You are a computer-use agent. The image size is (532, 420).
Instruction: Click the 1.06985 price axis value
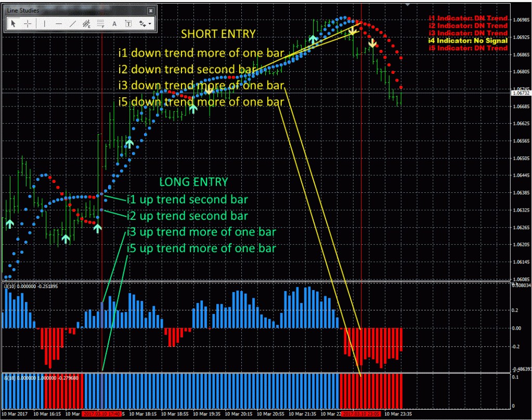522,20
